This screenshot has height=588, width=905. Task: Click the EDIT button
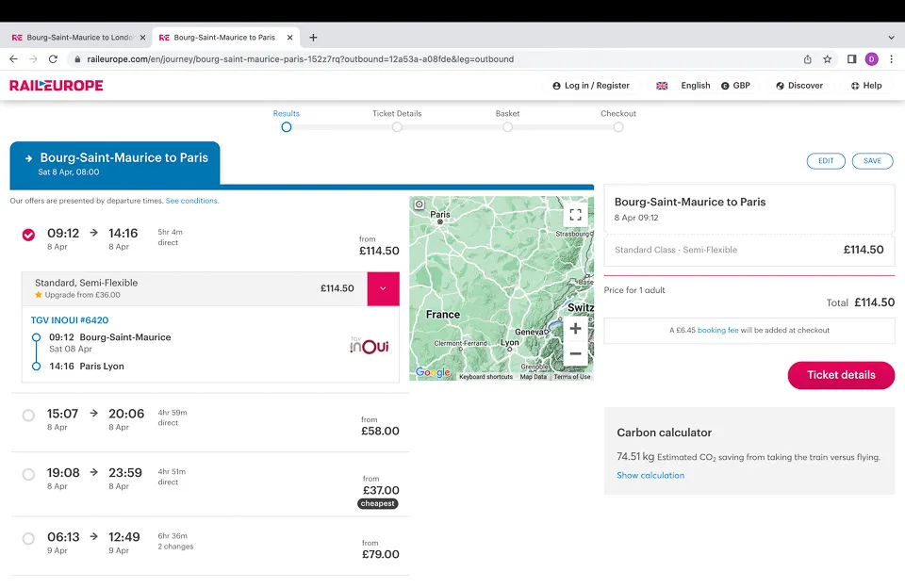826,161
